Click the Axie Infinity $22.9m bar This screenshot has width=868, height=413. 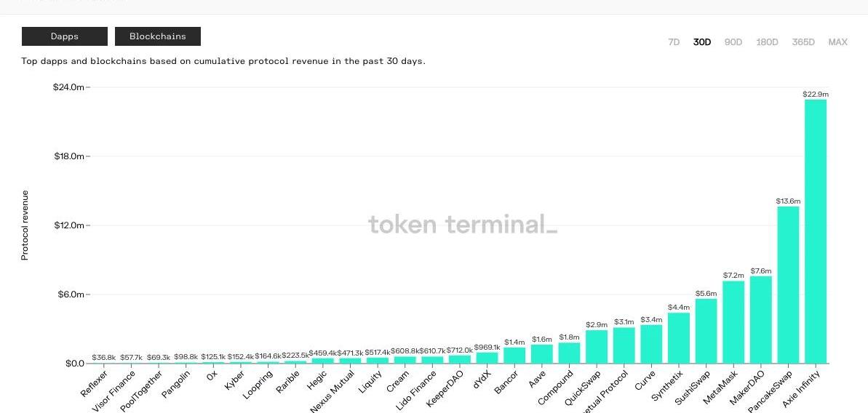click(815, 231)
